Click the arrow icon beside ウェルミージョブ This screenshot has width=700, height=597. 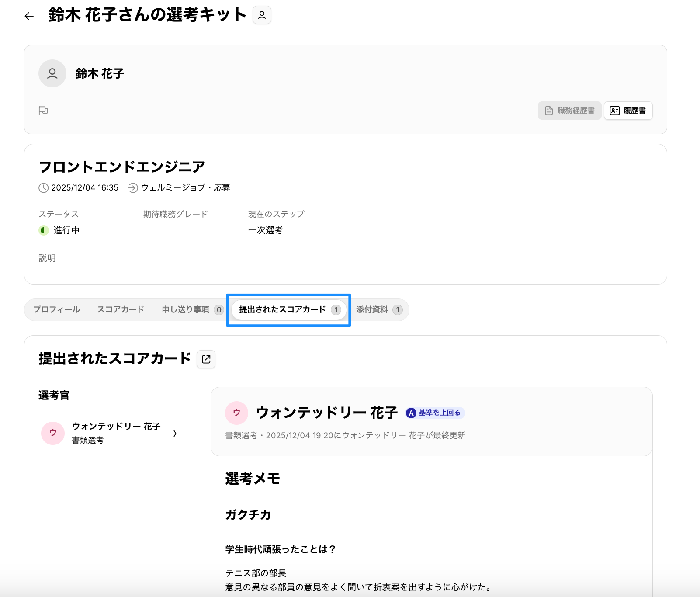(133, 188)
